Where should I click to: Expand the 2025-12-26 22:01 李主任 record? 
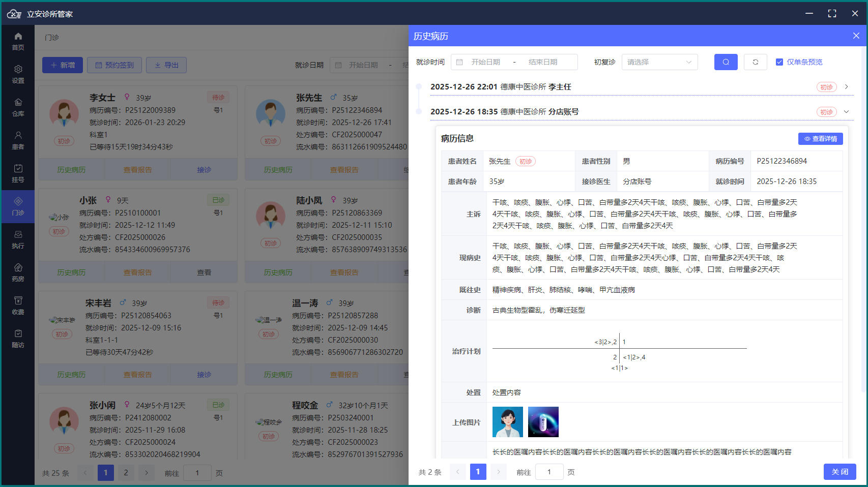click(846, 87)
